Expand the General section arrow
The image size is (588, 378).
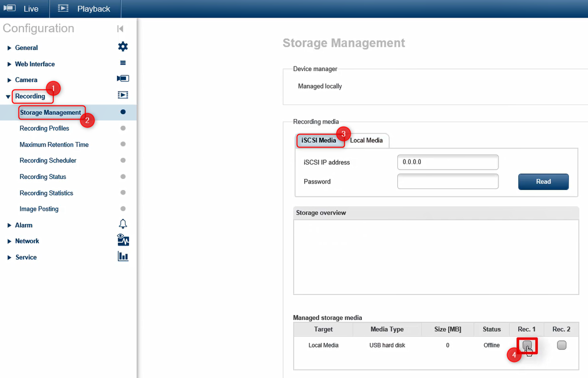coord(9,48)
